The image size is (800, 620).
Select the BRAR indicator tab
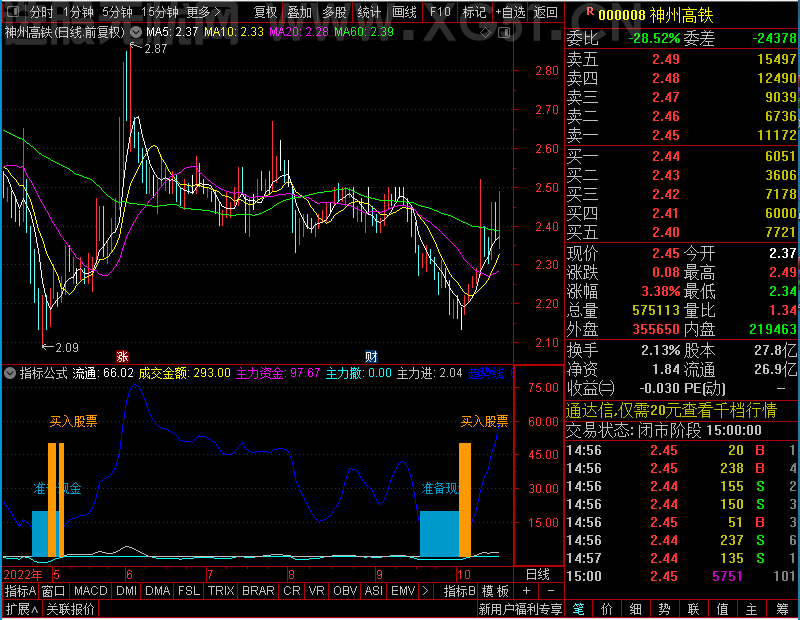[258, 591]
